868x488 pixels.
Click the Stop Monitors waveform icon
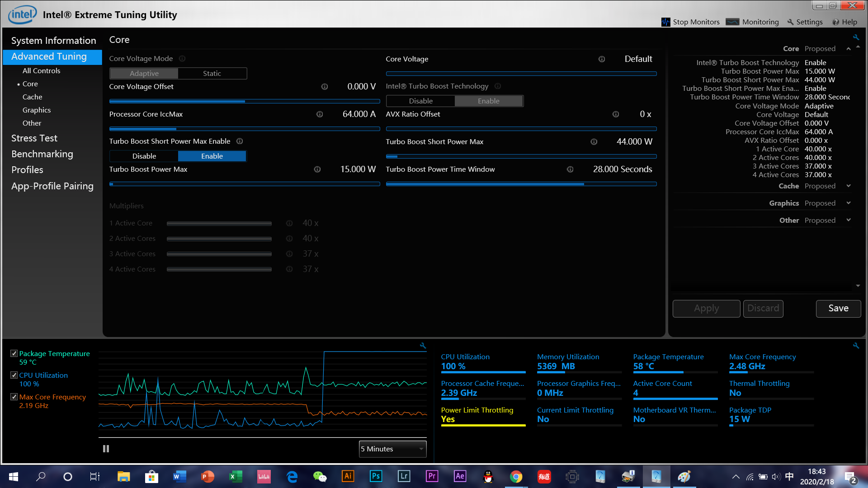point(666,22)
